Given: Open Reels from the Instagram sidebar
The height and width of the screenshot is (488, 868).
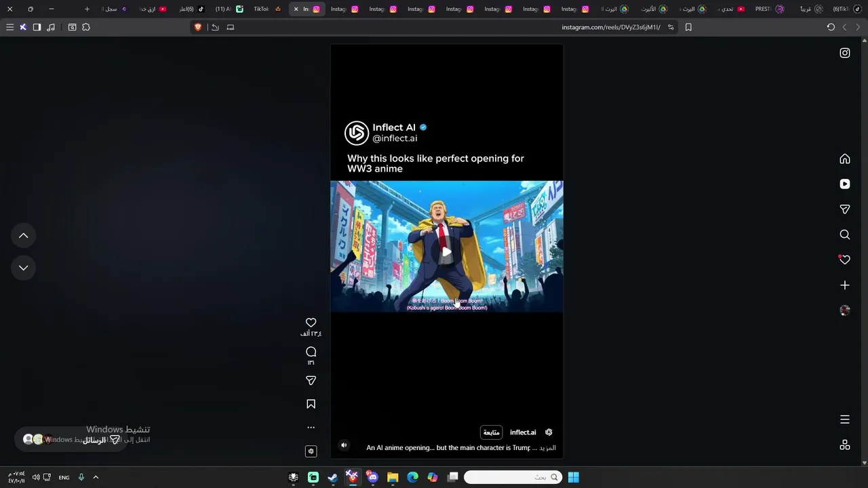Looking at the screenshot, I should 845,184.
